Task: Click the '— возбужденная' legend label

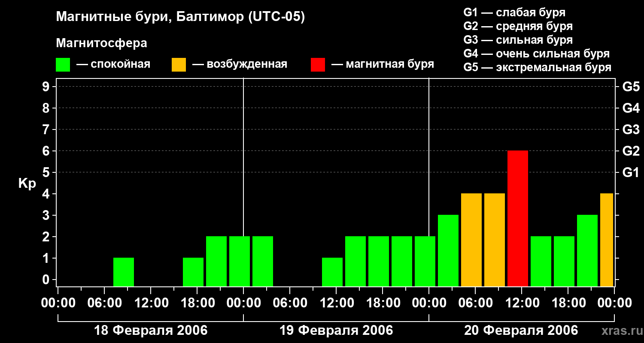Action: coord(240,64)
